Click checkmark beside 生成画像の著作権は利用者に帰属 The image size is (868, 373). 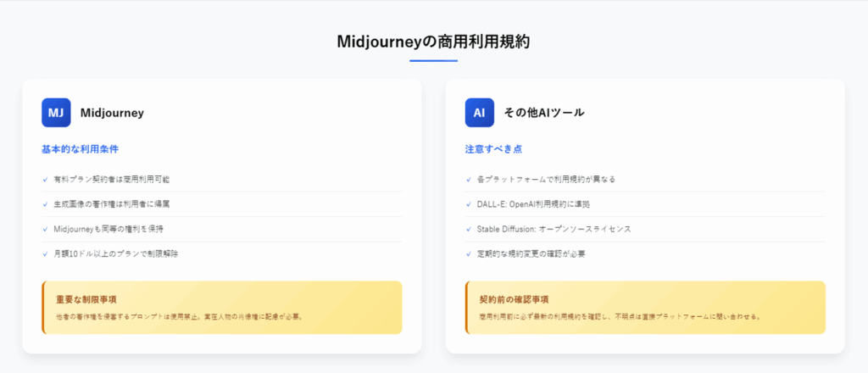[x=45, y=204]
